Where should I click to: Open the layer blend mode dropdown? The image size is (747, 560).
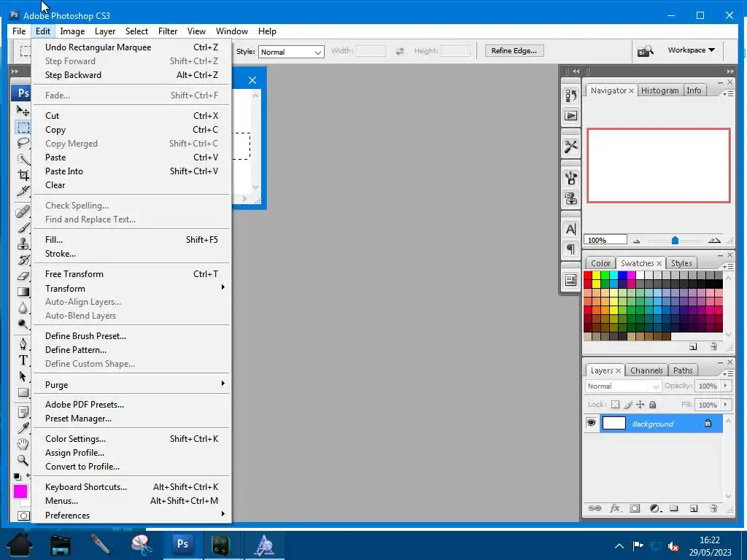pos(623,386)
